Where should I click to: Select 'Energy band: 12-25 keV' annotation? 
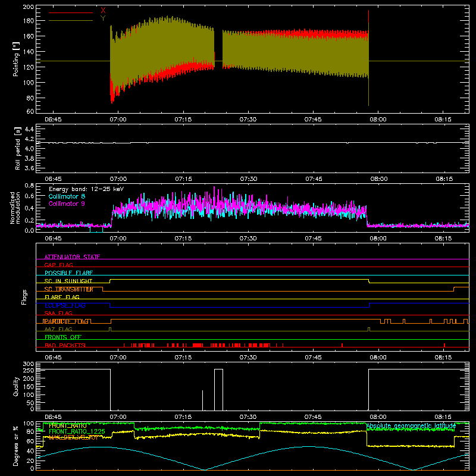[x=86, y=189]
